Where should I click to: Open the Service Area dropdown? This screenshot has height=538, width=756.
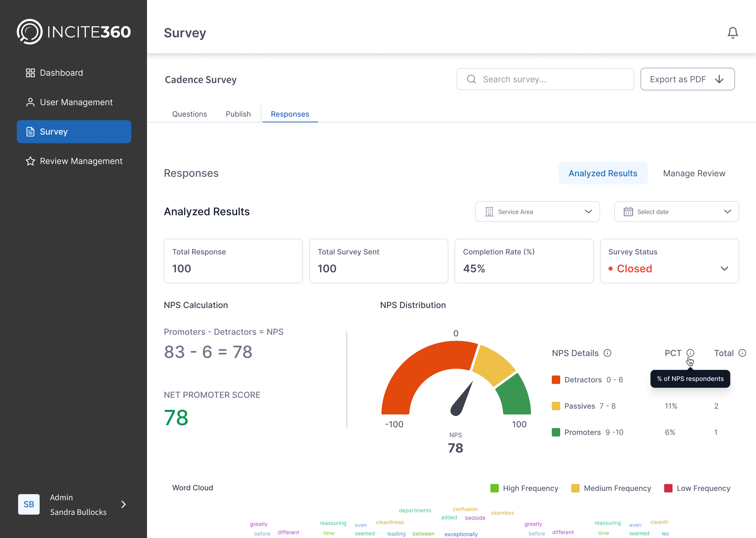pyautogui.click(x=537, y=212)
